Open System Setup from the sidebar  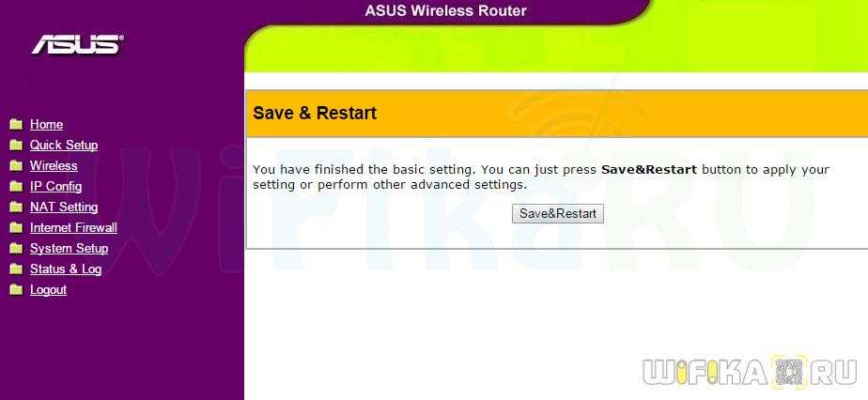tap(70, 249)
